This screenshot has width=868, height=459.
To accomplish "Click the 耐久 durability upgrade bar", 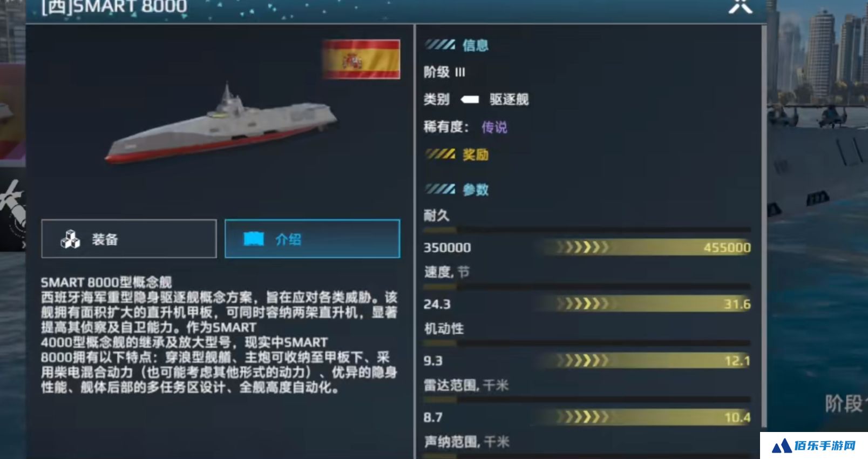I will (587, 247).
